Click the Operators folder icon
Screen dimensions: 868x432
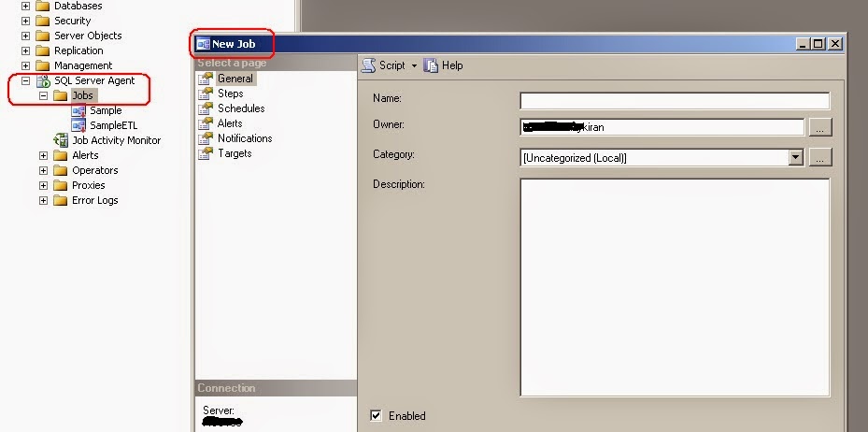61,170
